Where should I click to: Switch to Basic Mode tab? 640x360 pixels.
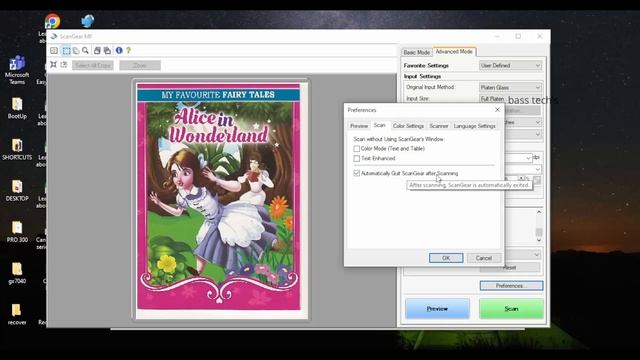point(416,52)
